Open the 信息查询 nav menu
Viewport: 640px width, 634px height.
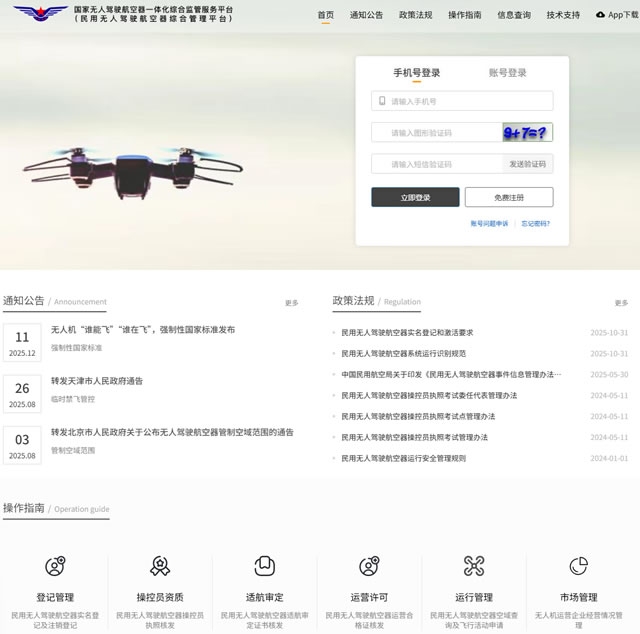[x=514, y=15]
